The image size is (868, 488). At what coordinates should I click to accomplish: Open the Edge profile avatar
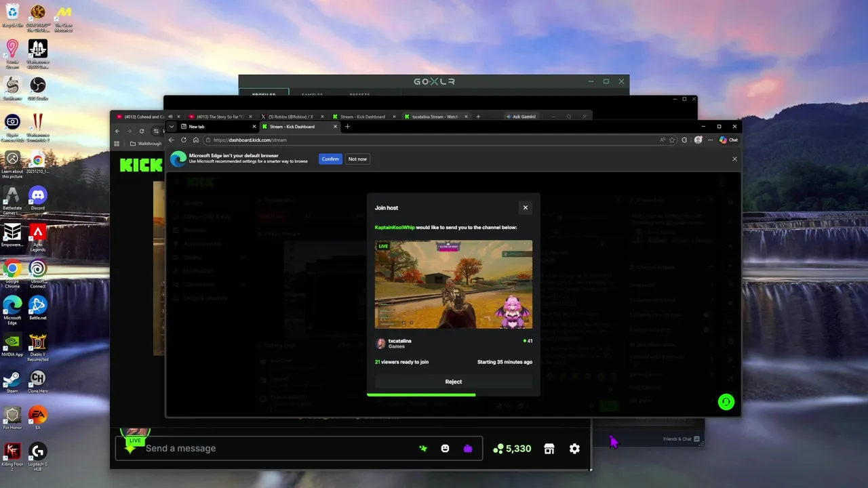[x=698, y=140]
